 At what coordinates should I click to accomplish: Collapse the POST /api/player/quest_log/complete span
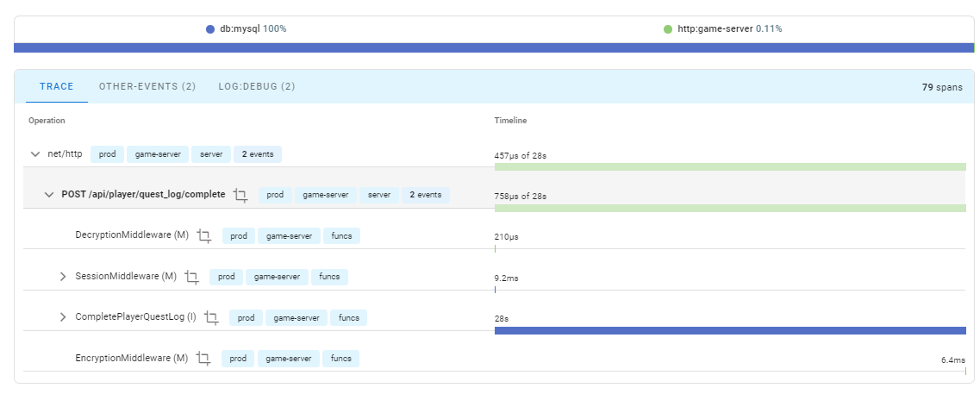tap(49, 195)
